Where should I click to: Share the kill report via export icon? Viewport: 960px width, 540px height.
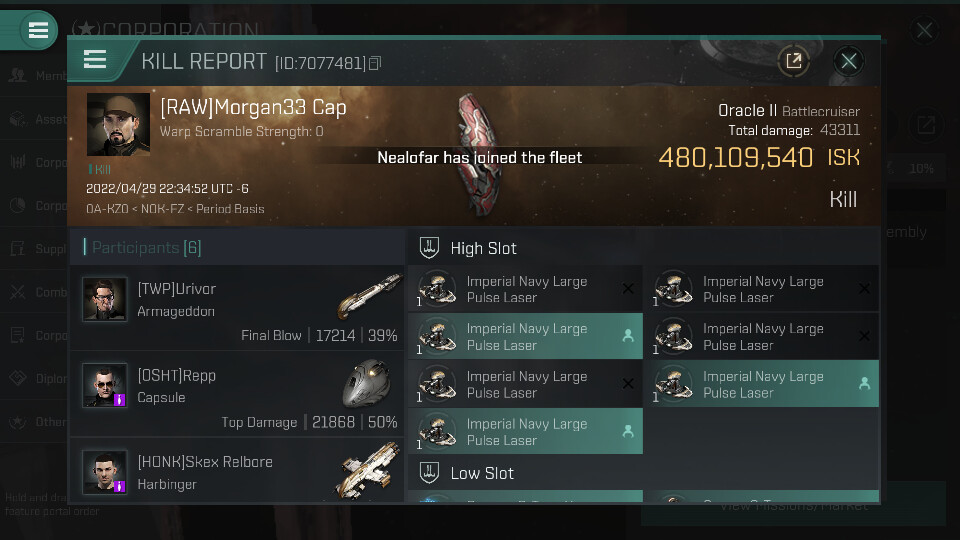click(x=793, y=61)
